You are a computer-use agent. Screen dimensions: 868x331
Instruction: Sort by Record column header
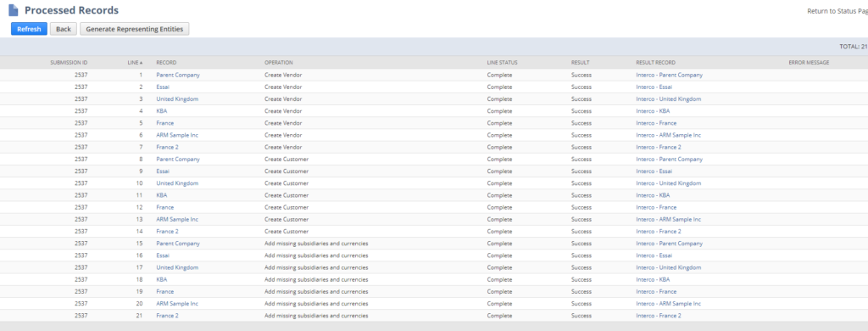pos(166,63)
